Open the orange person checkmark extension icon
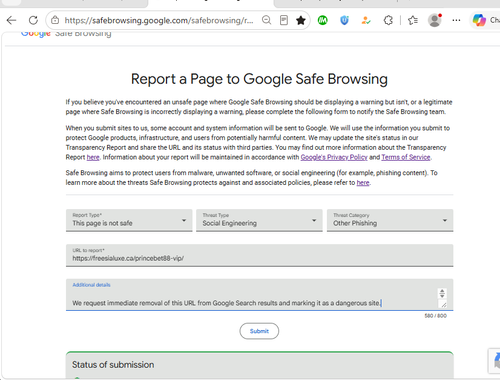This screenshot has width=500, height=380. [x=366, y=20]
